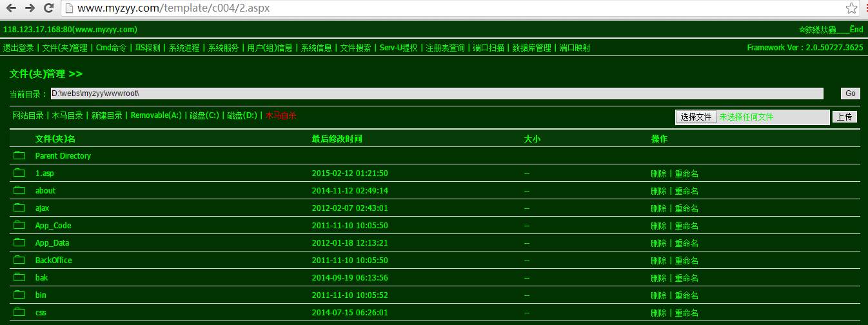This screenshot has width=868, height=325.
Task: Click 删除 in the about row
Action: 659,191
